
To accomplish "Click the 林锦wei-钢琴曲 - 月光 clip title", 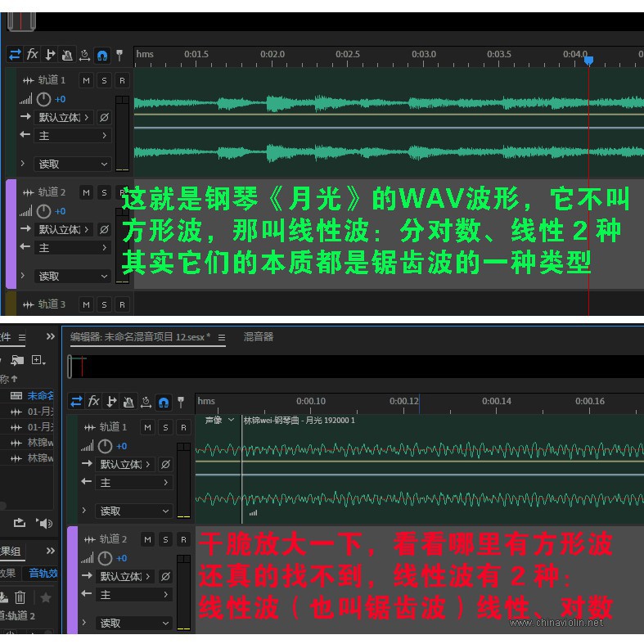I will 299,420.
